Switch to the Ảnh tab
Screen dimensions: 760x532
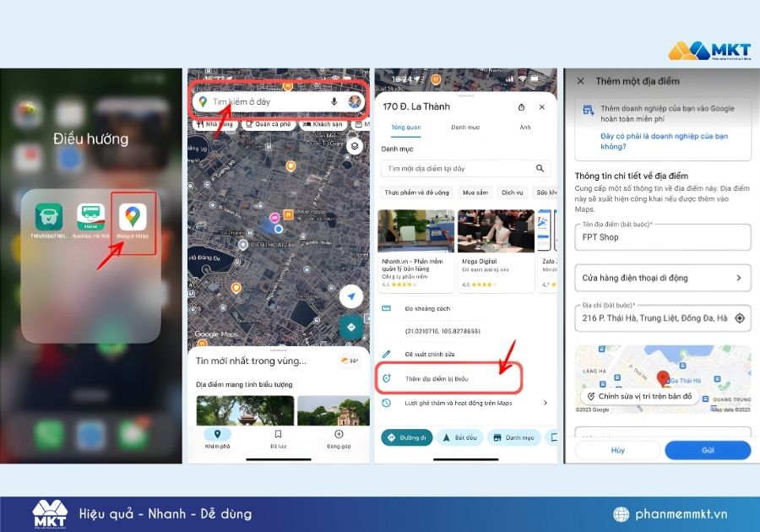pos(524,128)
